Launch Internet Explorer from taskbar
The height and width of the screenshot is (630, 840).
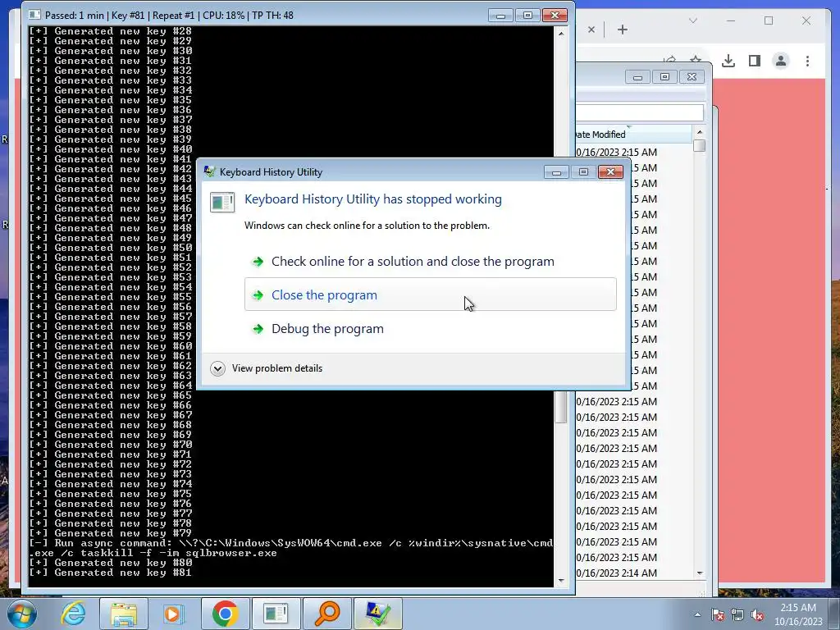[72, 614]
